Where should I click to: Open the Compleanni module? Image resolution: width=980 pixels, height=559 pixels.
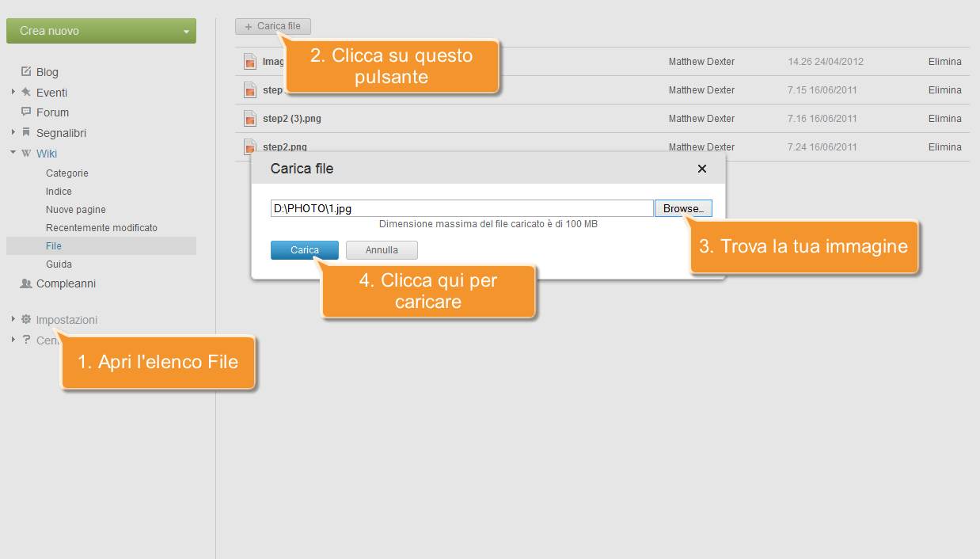coord(66,283)
